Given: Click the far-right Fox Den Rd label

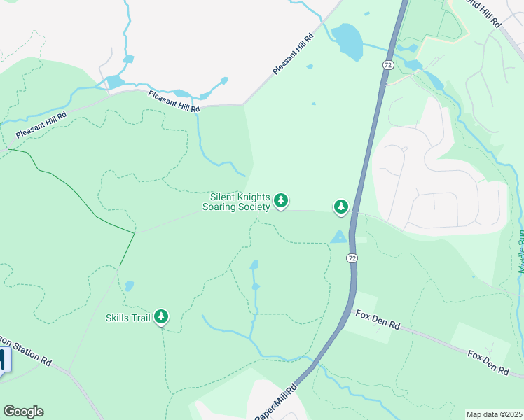Looking at the screenshot, I should [488, 363].
